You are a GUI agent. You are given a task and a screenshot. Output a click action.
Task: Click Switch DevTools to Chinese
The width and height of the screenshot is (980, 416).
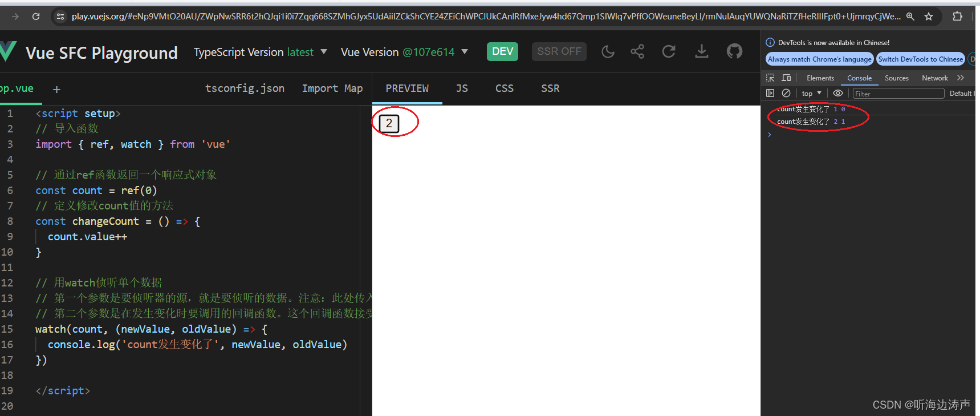[x=920, y=59]
